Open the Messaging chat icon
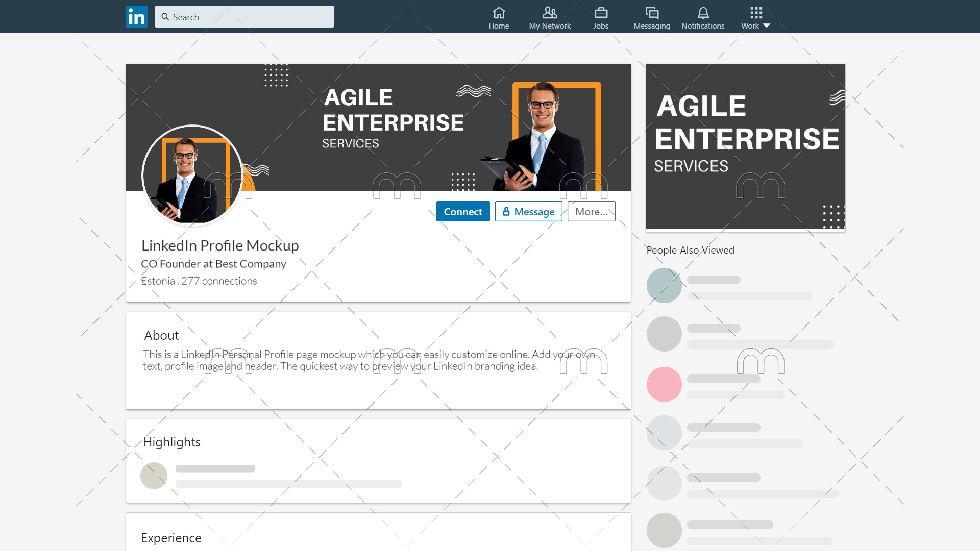The image size is (980, 551). point(651,13)
